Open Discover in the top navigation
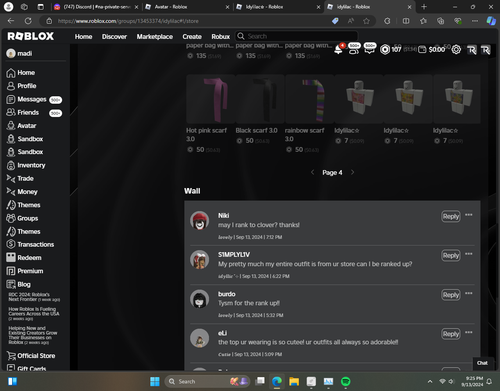500x391 pixels. [114, 36]
